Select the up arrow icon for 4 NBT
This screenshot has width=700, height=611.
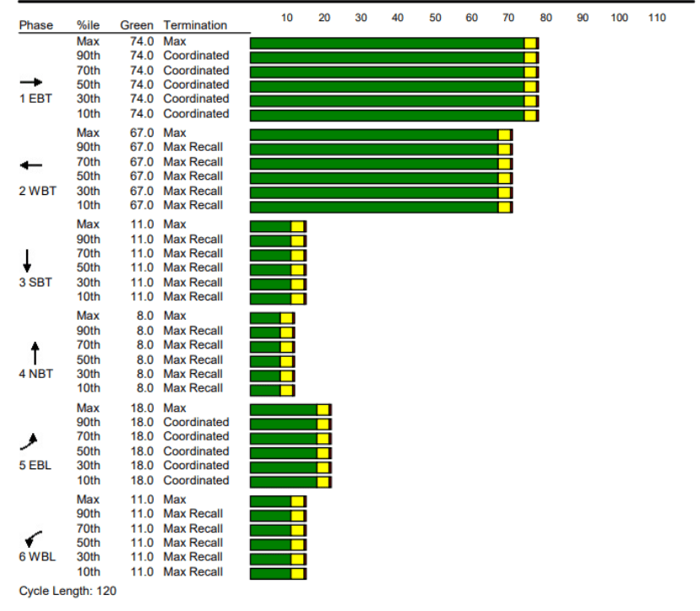click(35, 352)
